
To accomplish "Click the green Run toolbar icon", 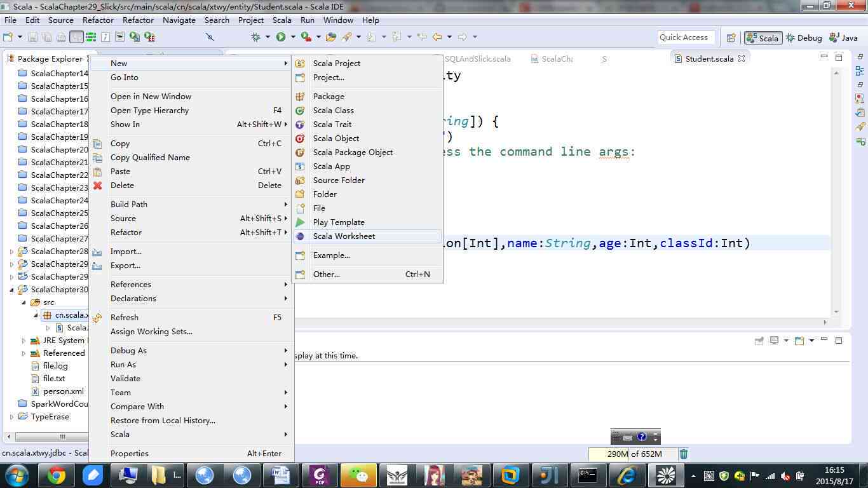I will (281, 37).
